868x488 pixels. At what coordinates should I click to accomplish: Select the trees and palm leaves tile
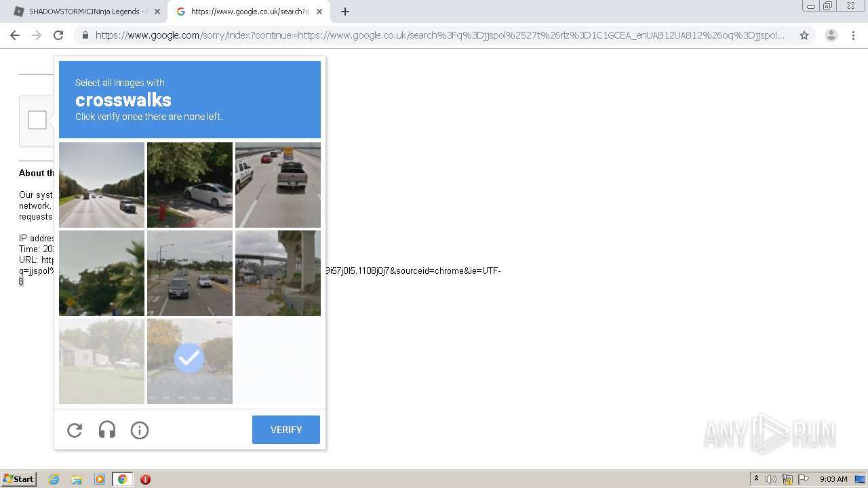point(102,273)
